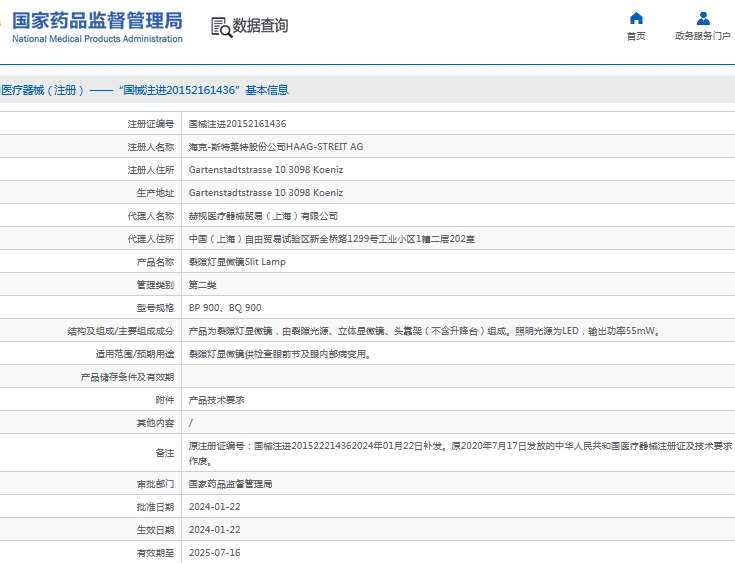Click National Medical Products Administration subtitle

pos(97,39)
